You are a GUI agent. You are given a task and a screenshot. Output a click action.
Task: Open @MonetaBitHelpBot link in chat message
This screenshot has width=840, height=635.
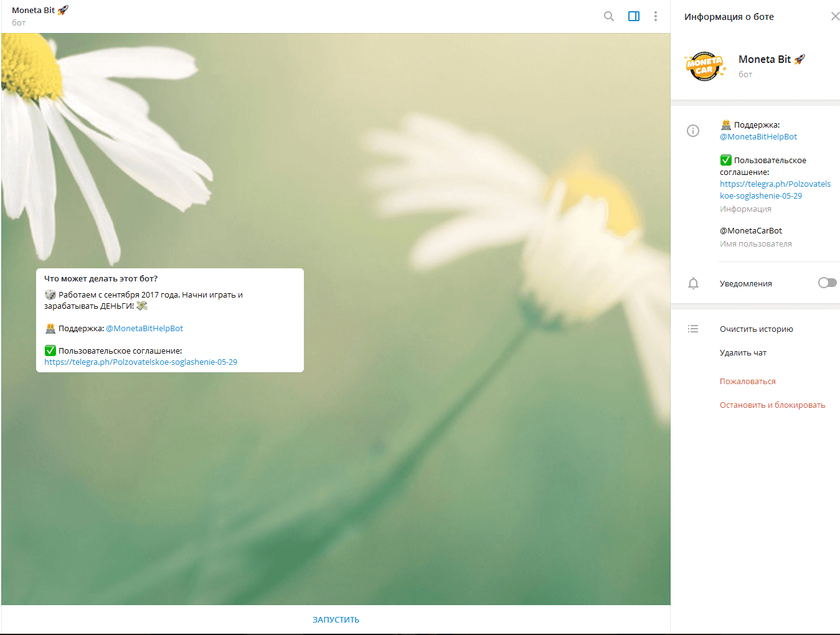click(x=144, y=328)
